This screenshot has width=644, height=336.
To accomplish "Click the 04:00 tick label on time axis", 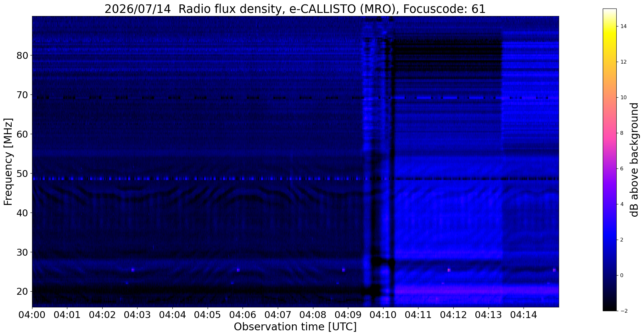I will coord(32,315).
